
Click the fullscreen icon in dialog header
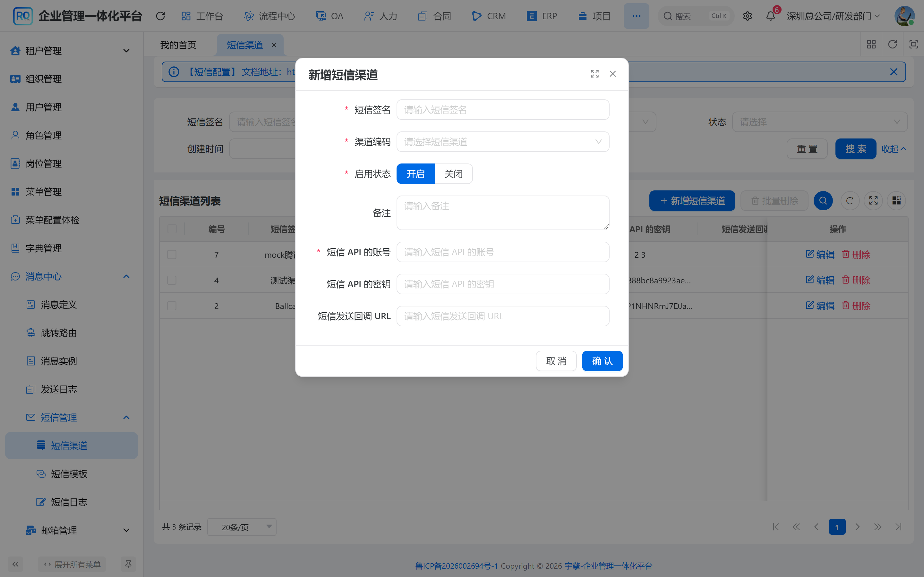pyautogui.click(x=595, y=74)
